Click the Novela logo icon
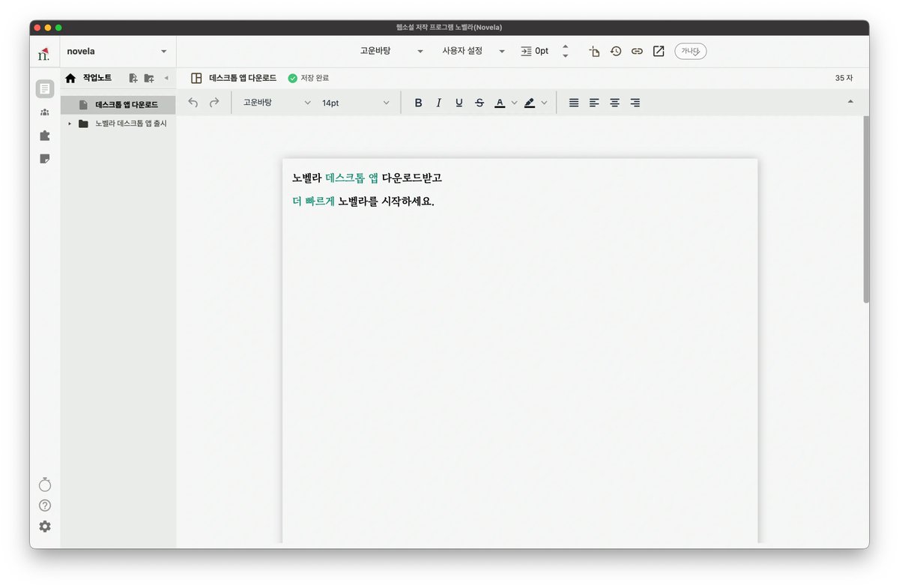Viewport: 899px width, 588px height. click(x=43, y=54)
